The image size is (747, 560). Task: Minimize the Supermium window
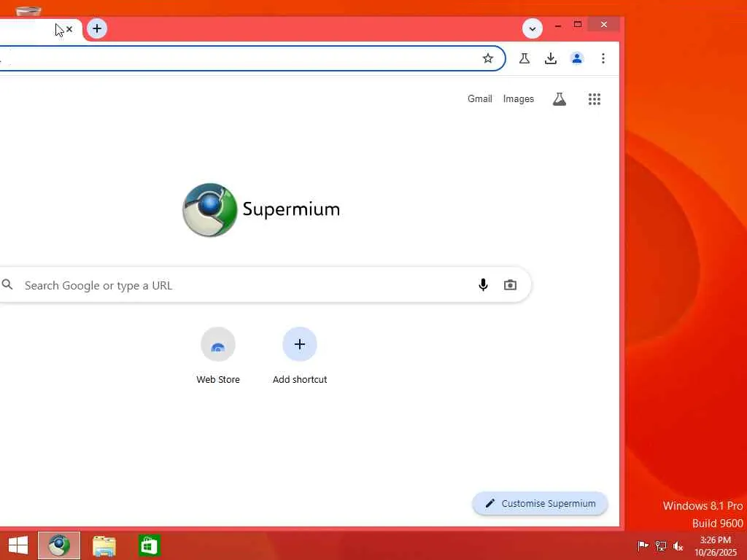pyautogui.click(x=557, y=25)
